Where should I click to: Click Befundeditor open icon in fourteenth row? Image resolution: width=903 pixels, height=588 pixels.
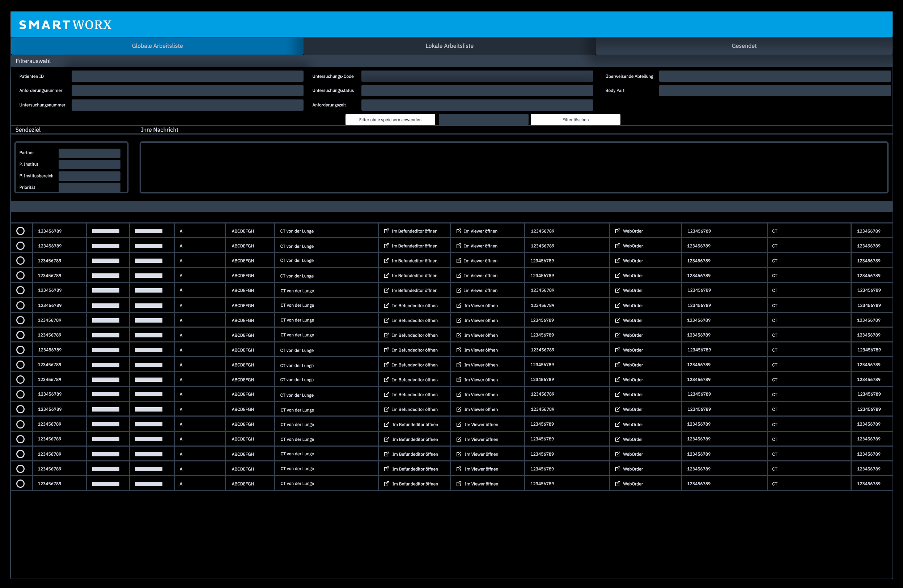(386, 424)
